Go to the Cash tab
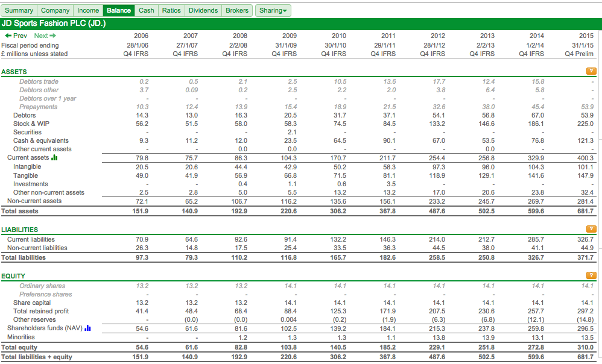The height and width of the screenshot is (364, 602). point(146,10)
